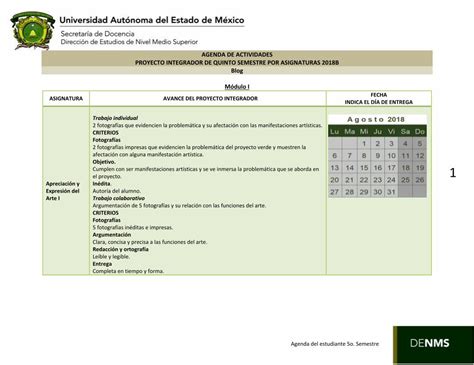Pick day 8 in the August calendar
474x365 pixels.
click(x=364, y=156)
